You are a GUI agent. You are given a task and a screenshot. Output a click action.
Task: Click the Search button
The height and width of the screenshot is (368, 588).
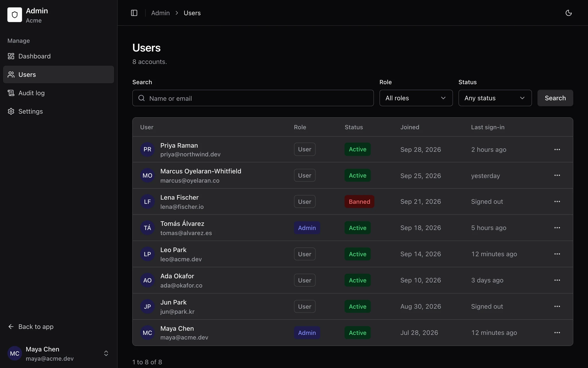click(x=555, y=98)
